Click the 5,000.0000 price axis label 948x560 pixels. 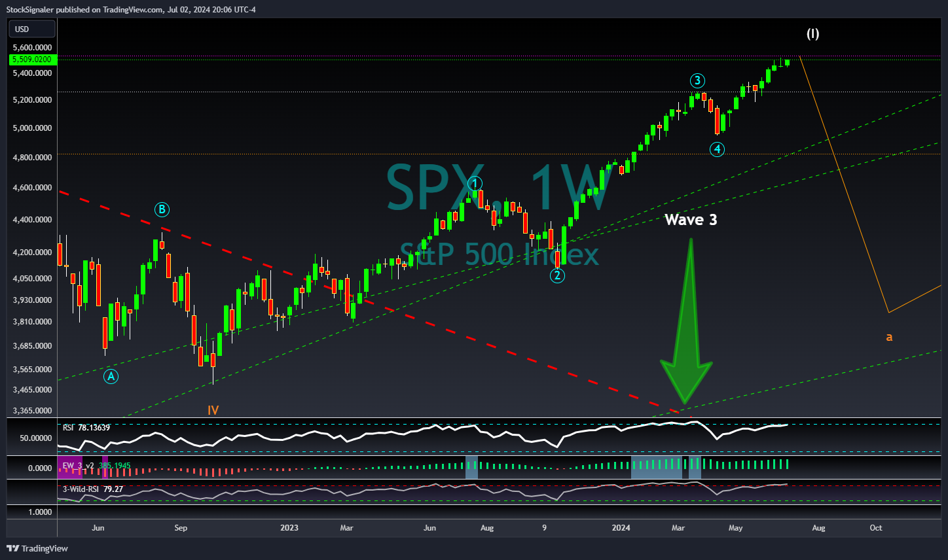pyautogui.click(x=32, y=128)
